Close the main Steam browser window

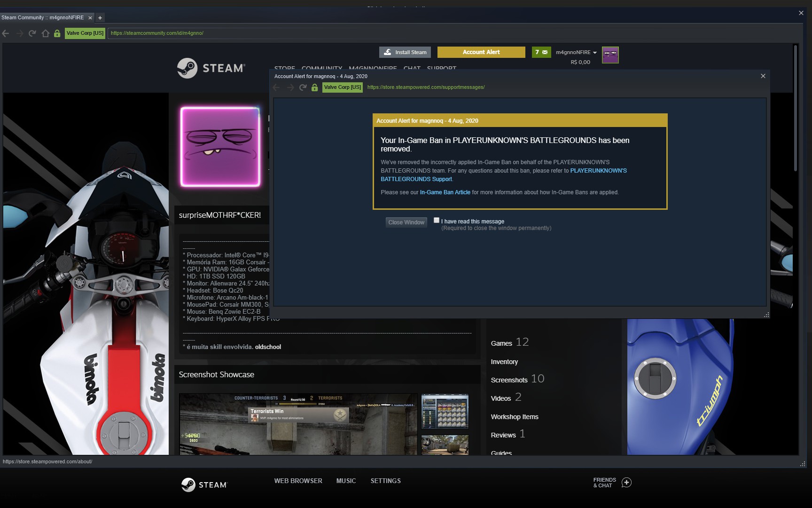click(x=801, y=13)
